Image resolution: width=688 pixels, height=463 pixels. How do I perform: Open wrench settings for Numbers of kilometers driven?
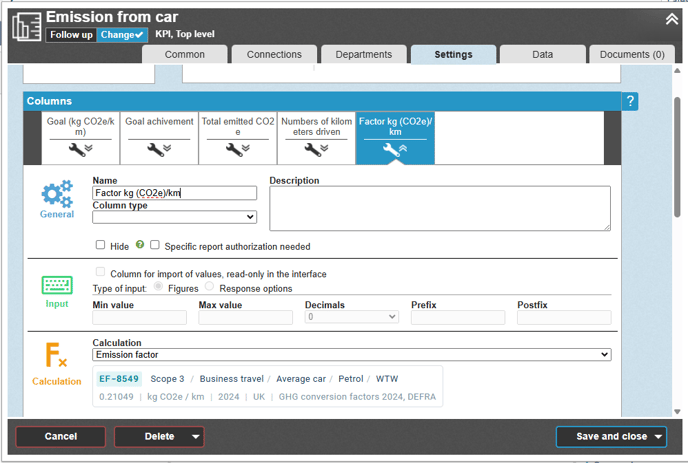[316, 149]
